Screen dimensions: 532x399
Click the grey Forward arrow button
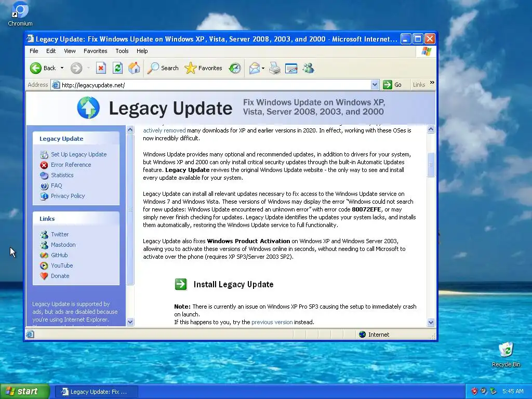pyautogui.click(x=76, y=68)
